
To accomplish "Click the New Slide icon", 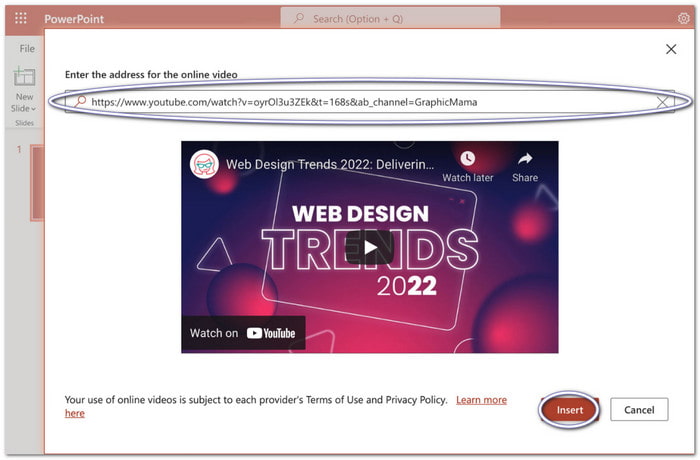I will [x=24, y=76].
